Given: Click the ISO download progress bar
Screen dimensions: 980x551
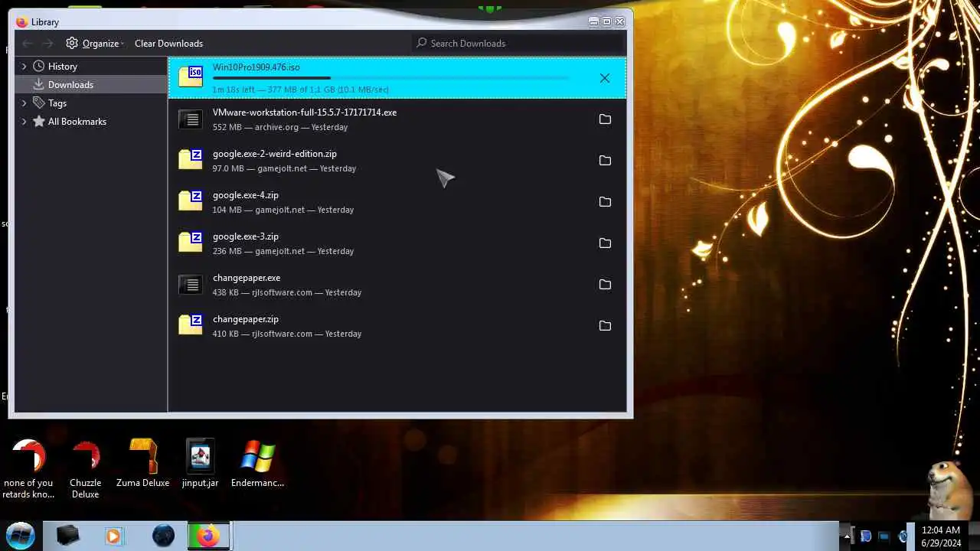Looking at the screenshot, I should (390, 78).
